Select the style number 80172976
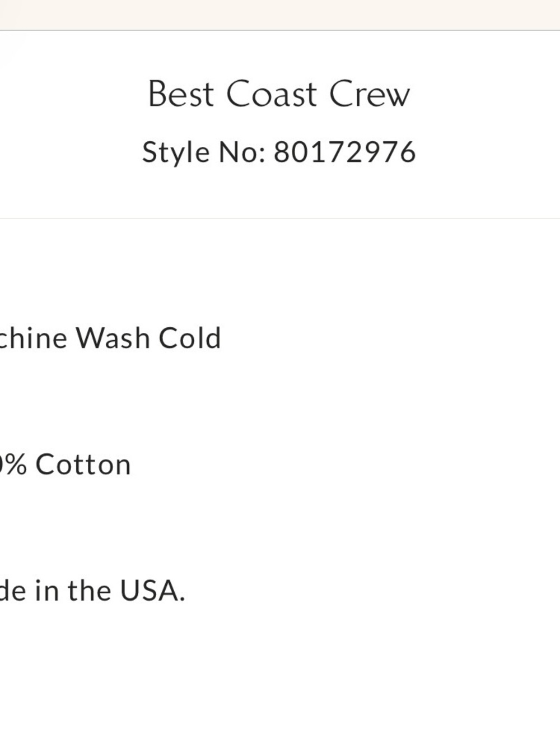 tap(344, 152)
